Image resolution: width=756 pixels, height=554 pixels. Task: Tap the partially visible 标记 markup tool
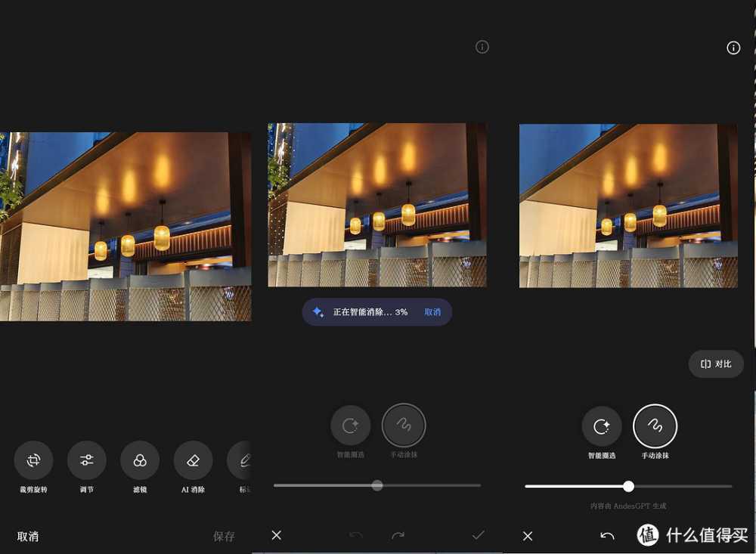[243, 460]
